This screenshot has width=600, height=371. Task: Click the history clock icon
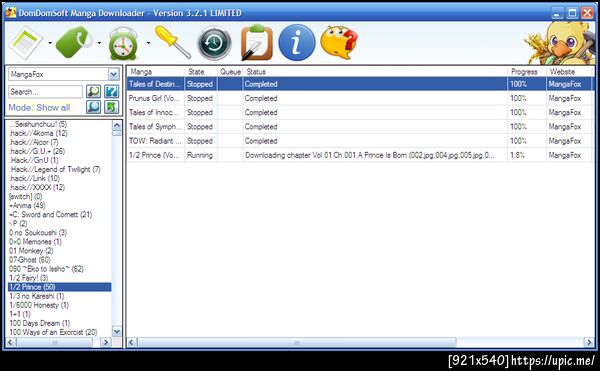pyautogui.click(x=214, y=43)
